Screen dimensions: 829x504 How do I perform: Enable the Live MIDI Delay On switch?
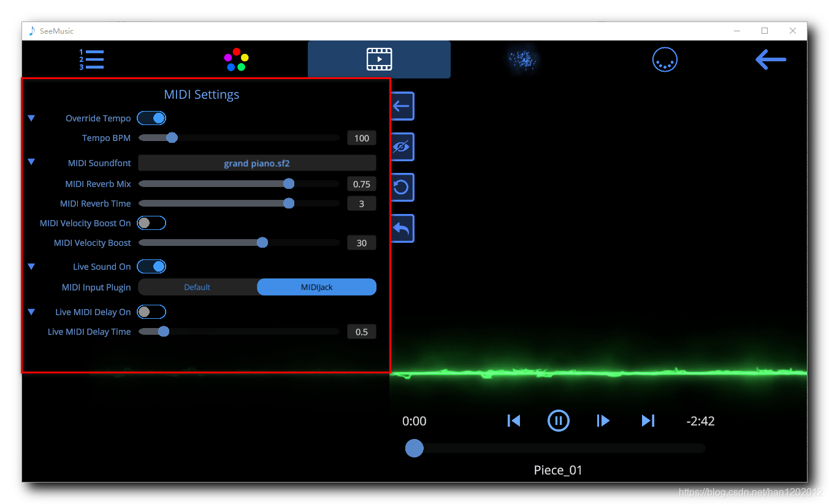click(151, 312)
